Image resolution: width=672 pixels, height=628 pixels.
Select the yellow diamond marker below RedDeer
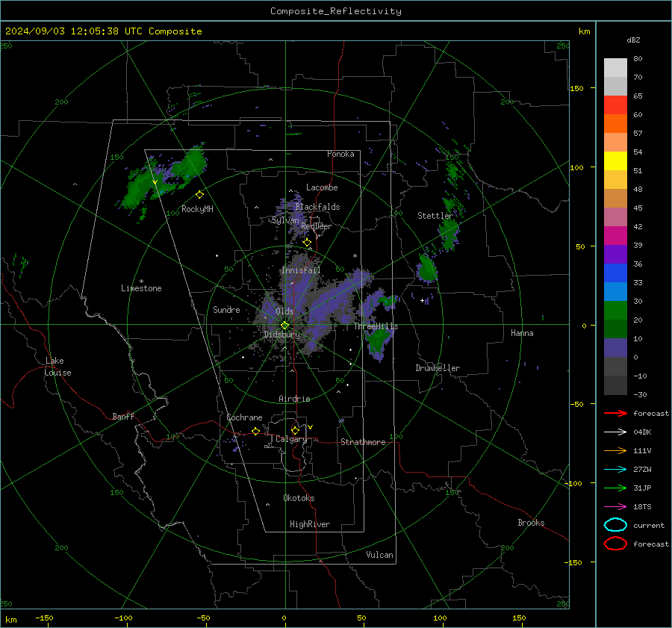pos(307,243)
